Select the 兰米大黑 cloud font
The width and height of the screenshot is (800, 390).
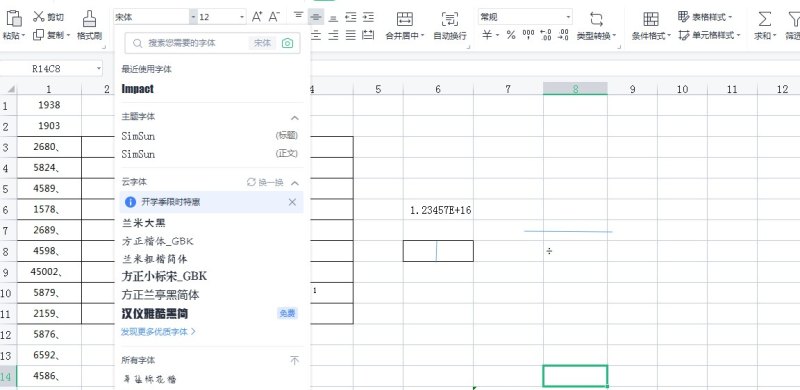tap(143, 223)
